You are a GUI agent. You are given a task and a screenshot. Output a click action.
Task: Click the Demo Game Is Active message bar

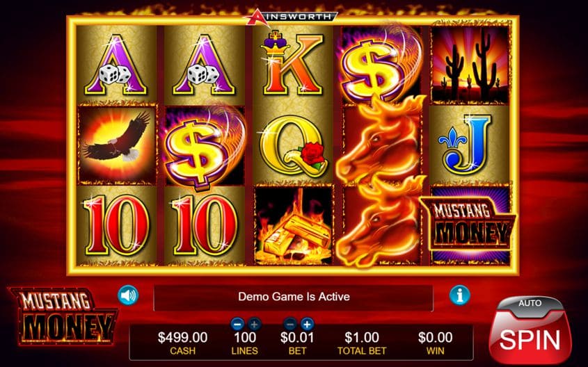[293, 297]
